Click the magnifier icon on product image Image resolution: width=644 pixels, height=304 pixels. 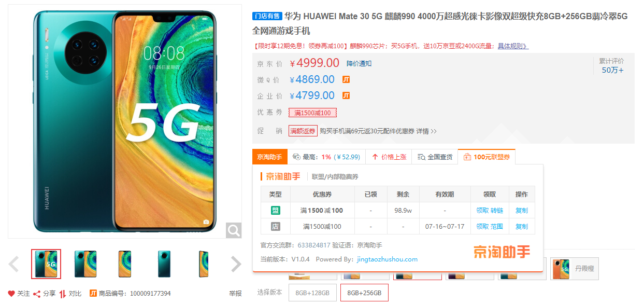[234, 230]
